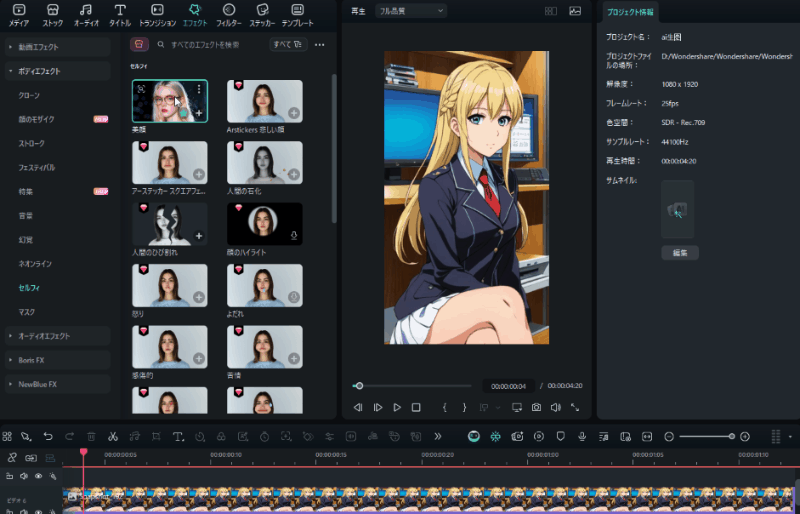Click the play button under the preview
The image size is (800, 514).
[x=397, y=407]
